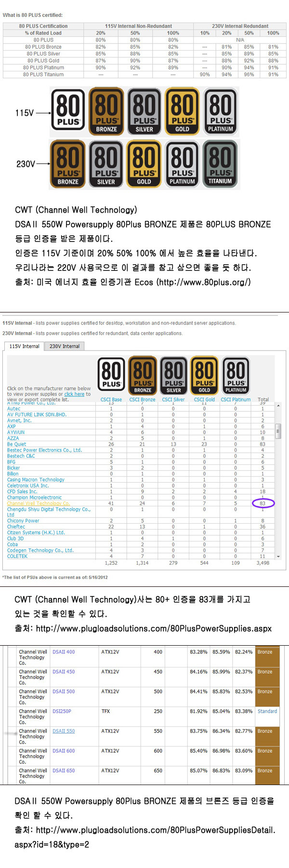Open the DSAII 400 model link

64,651
